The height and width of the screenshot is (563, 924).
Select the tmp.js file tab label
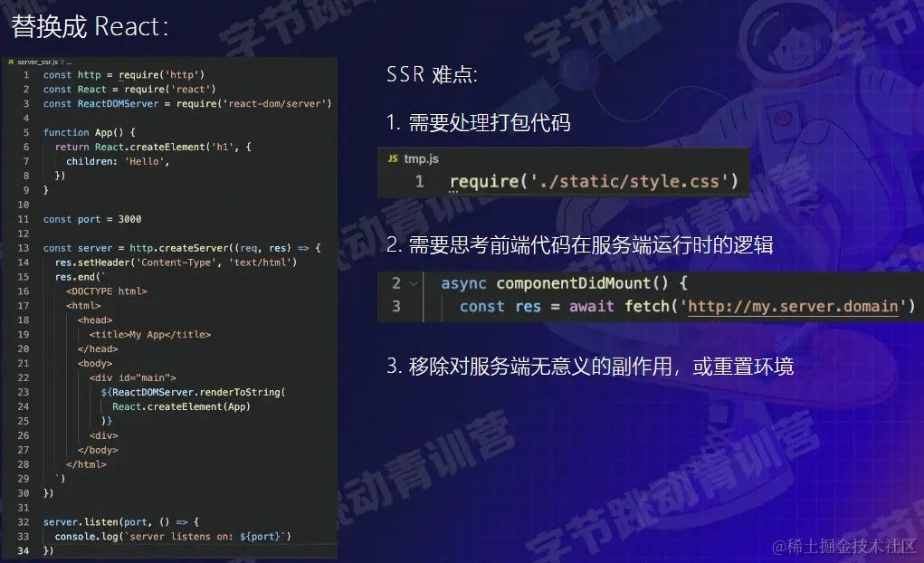422,158
